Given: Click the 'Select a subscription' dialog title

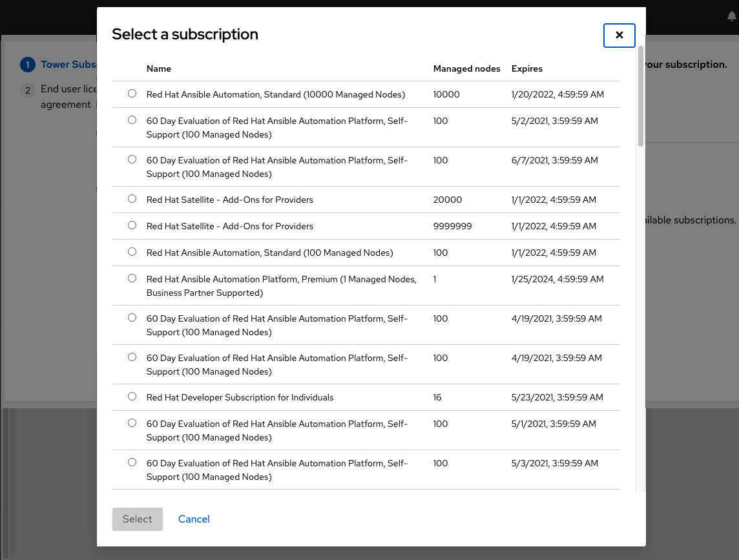Looking at the screenshot, I should [x=185, y=34].
